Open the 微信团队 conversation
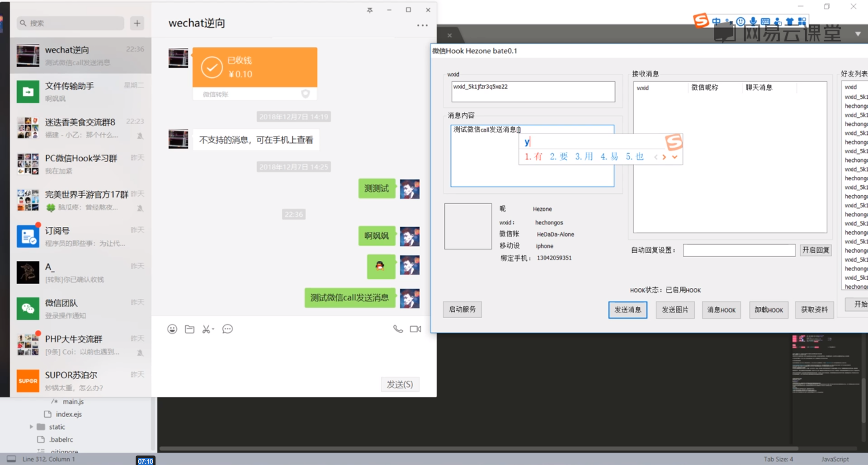The image size is (868, 465). pyautogui.click(x=81, y=309)
